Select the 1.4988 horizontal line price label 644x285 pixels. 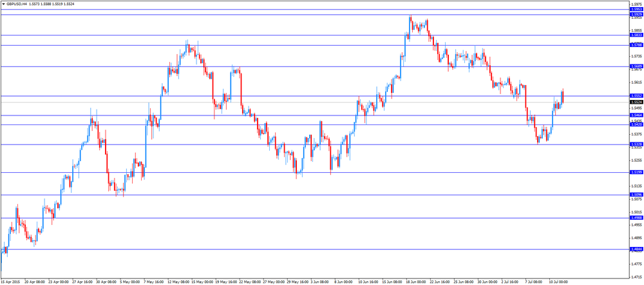(636, 218)
